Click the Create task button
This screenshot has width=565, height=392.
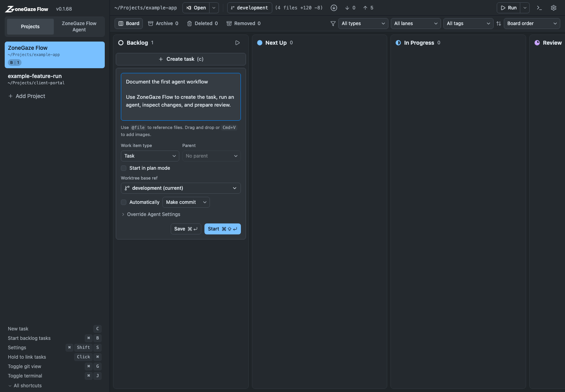point(181,59)
